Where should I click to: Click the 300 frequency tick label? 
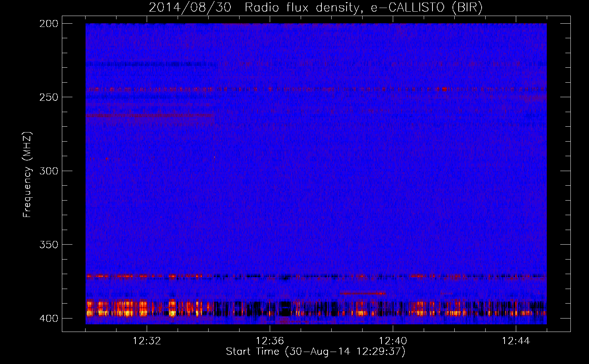(49, 171)
